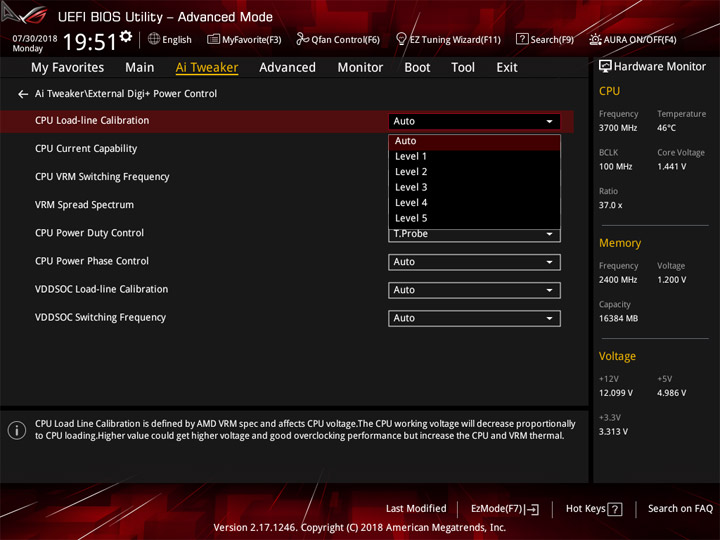Screen dimensions: 720x540
Task: Click MyFavorite(F3) label
Action: click(252, 40)
